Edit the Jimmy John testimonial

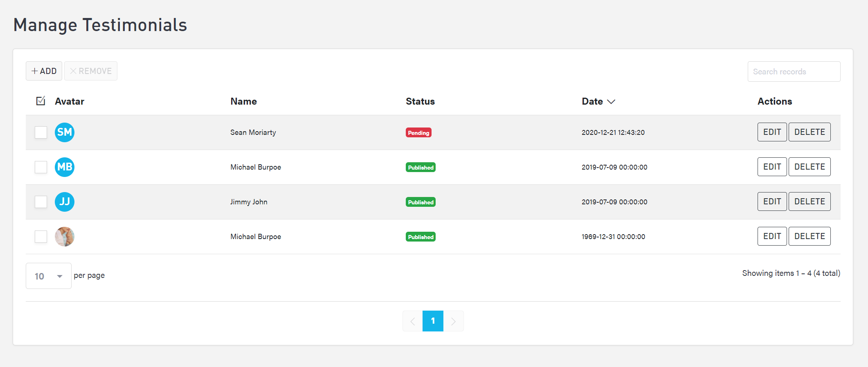point(772,201)
